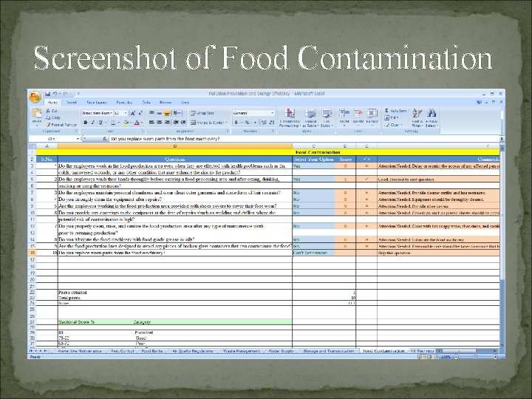Screen dimensions: 532x399
Task: Click the Insert Function fx icon
Action: pyautogui.click(x=105, y=138)
